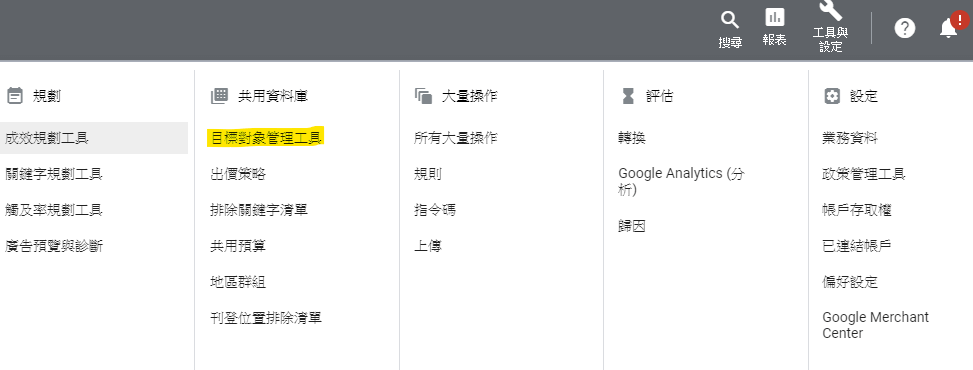Click the 共用資料庫 library icon
The width and height of the screenshot is (973, 370).
(x=220, y=96)
